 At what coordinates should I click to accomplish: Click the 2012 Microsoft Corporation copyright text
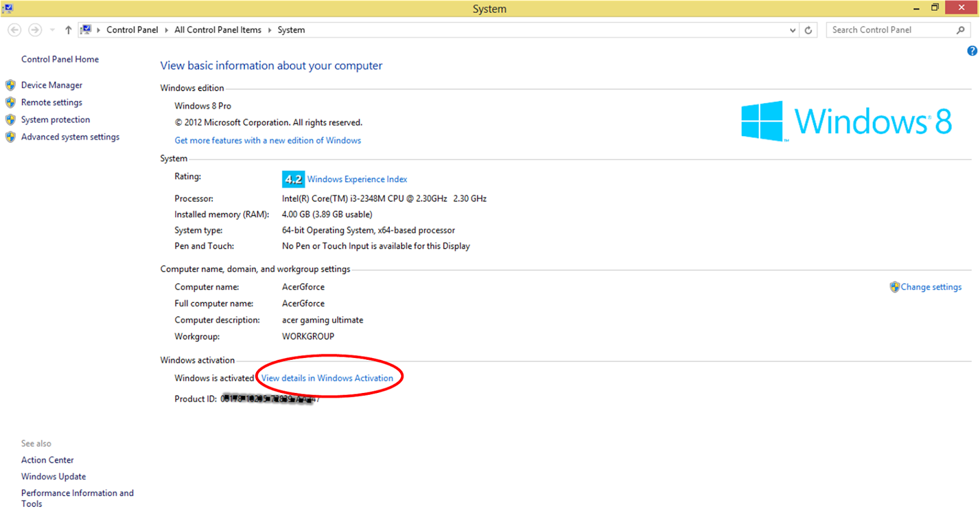[268, 123]
